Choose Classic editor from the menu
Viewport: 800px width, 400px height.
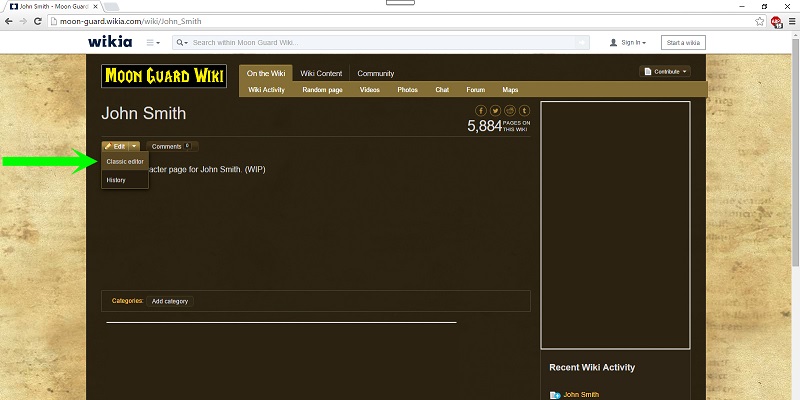[125, 162]
